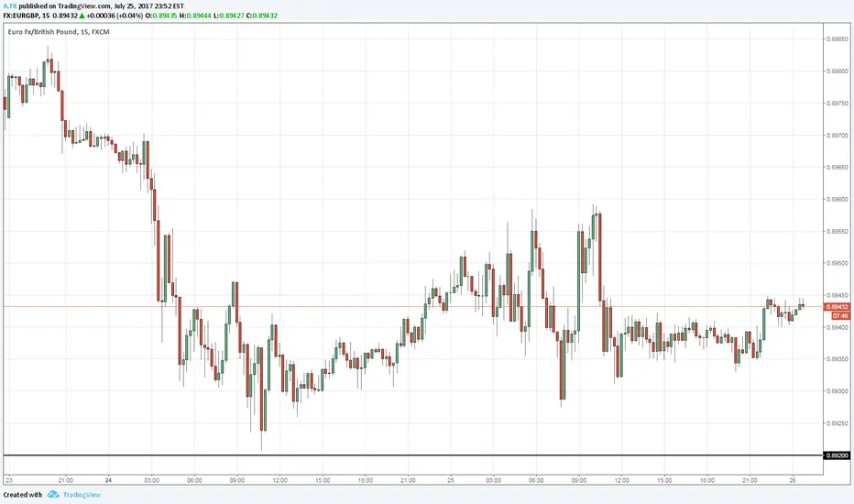Viewport: 854px width, 504px height.
Task: Open the A.FX author link
Action: [10, 6]
